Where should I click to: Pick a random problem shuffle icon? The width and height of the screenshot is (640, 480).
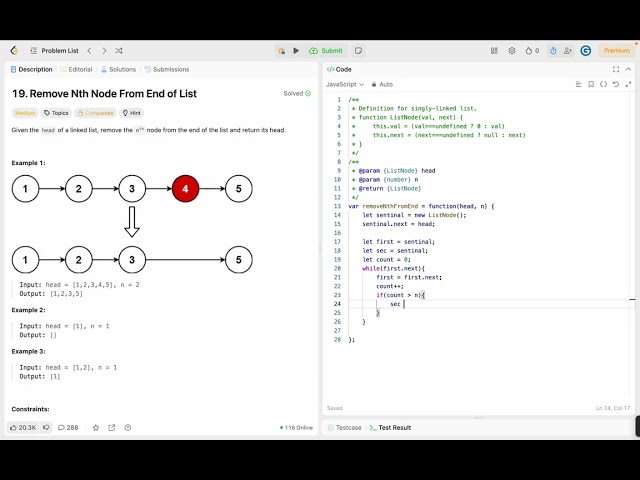pos(119,51)
